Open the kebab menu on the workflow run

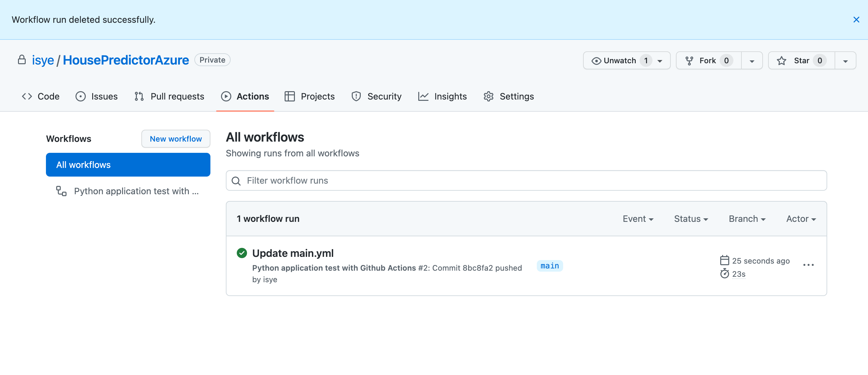click(x=809, y=265)
